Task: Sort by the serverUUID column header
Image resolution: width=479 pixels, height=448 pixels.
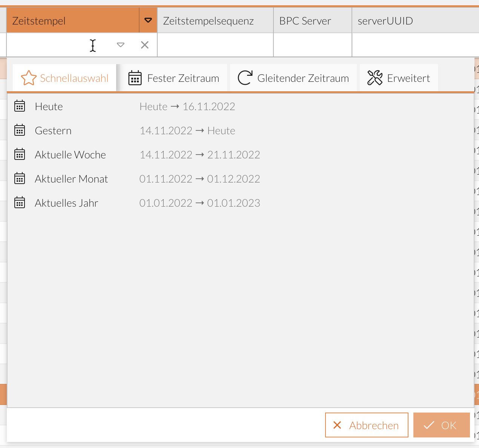Action: tap(385, 21)
